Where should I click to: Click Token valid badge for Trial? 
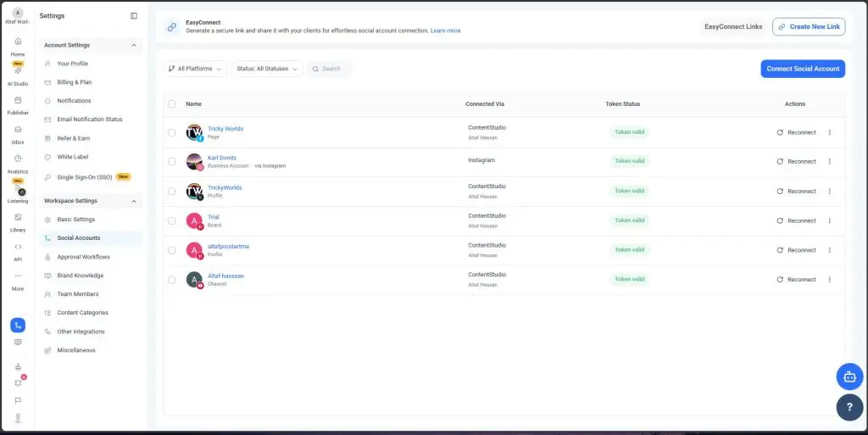[x=630, y=220]
